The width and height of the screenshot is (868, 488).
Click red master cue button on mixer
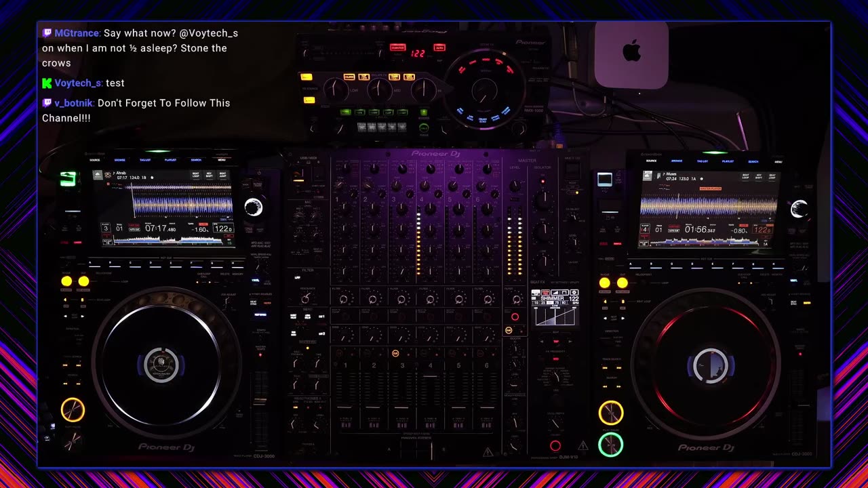coord(515,317)
